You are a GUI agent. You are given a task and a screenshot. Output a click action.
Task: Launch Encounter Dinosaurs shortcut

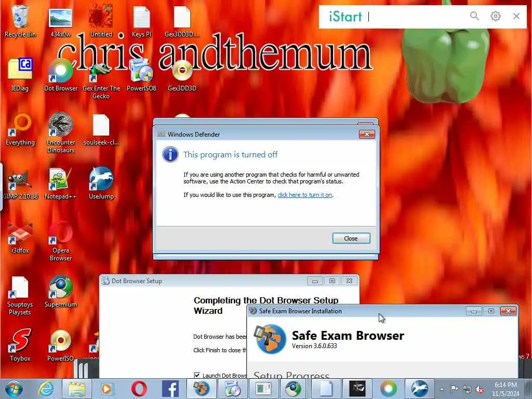[60, 132]
